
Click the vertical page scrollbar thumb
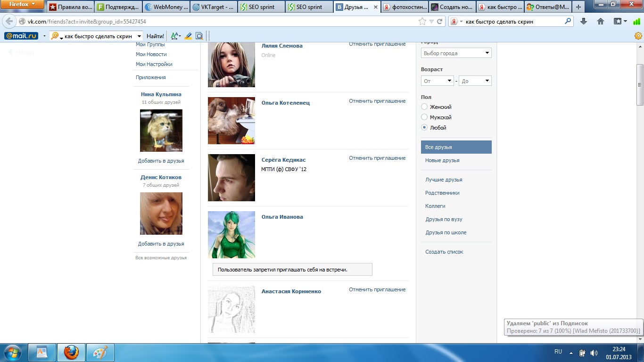tap(640, 85)
